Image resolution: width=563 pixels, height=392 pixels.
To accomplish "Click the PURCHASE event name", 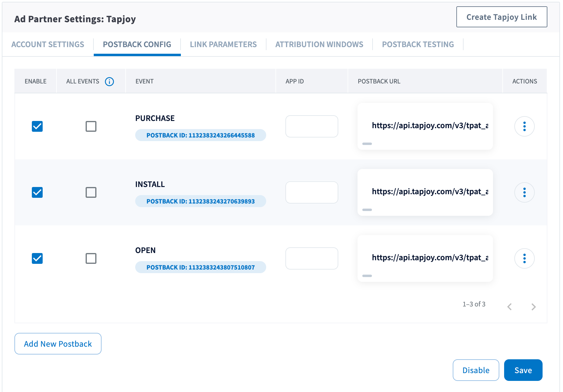I will [x=155, y=118].
